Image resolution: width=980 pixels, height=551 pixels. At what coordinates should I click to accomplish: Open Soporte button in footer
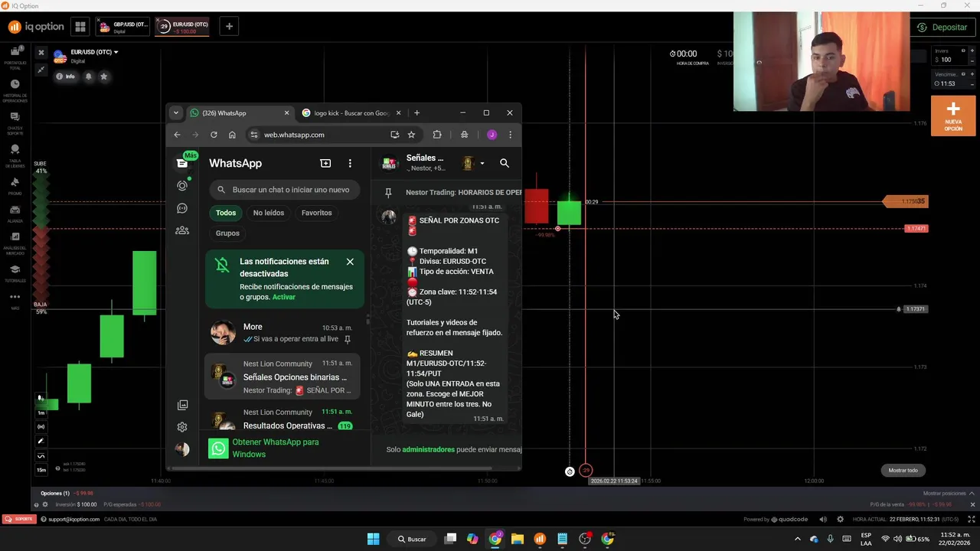click(x=18, y=519)
